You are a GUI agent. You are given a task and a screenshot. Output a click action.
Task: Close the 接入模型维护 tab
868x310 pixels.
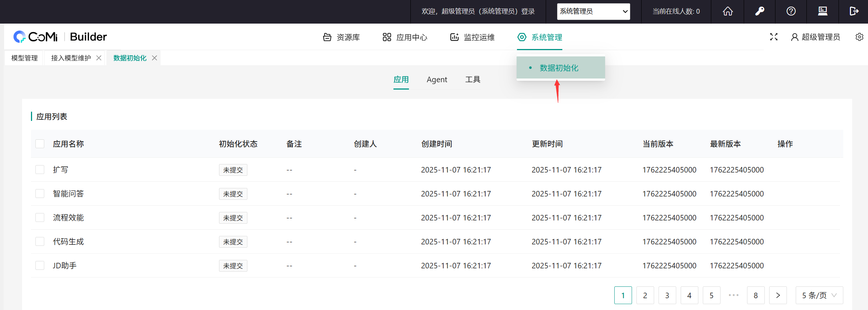tap(99, 58)
